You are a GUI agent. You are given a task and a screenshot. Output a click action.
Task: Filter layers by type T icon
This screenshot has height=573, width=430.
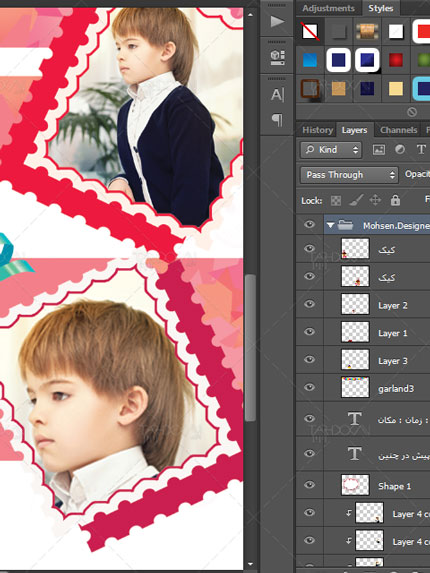pyautogui.click(x=421, y=149)
